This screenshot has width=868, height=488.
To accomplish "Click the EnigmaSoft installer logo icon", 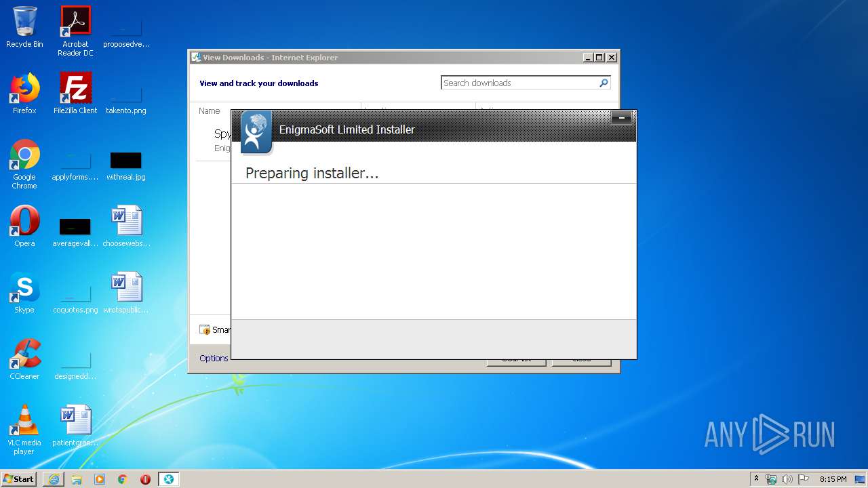I will point(256,132).
